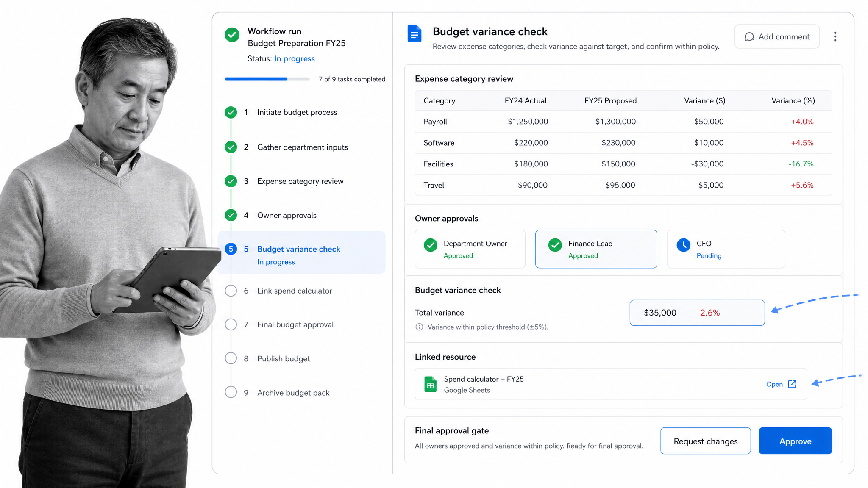This screenshot has height=488, width=868.
Task: Click the empty circle for step 8 Publish budget
Action: (231, 358)
